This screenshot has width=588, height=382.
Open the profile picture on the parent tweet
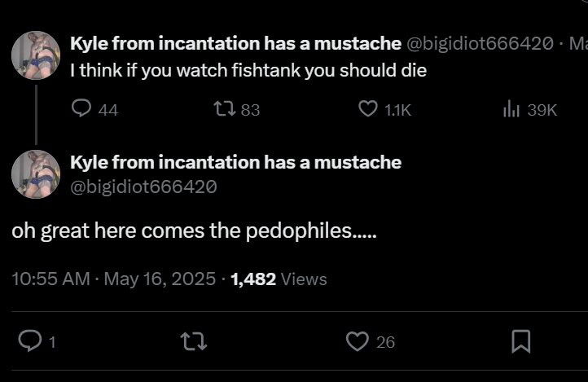click(x=36, y=55)
